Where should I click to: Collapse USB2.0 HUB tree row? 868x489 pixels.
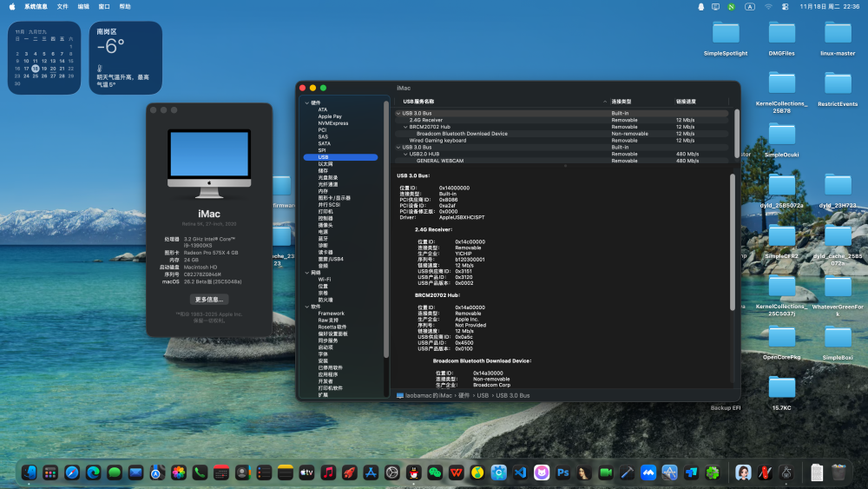click(x=405, y=154)
